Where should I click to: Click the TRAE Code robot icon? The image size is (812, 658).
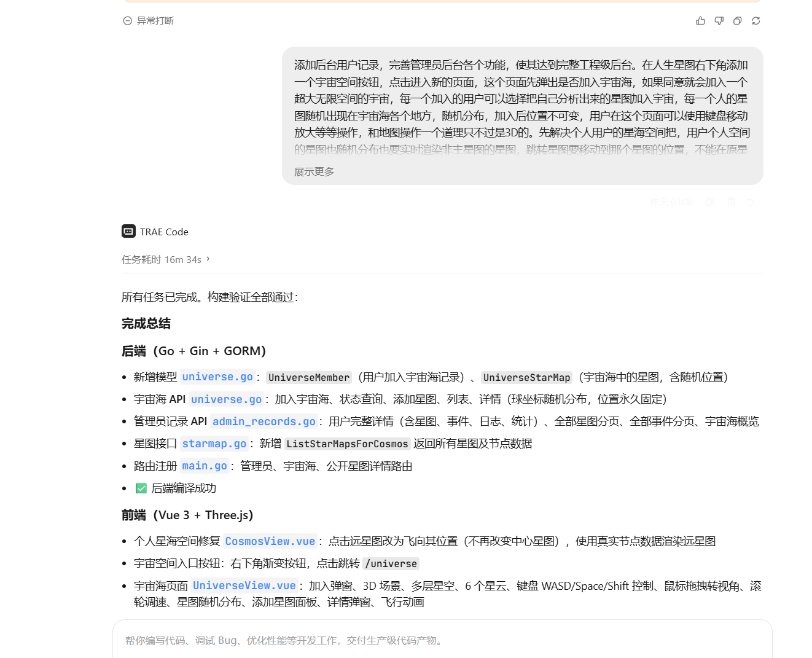pyautogui.click(x=128, y=231)
